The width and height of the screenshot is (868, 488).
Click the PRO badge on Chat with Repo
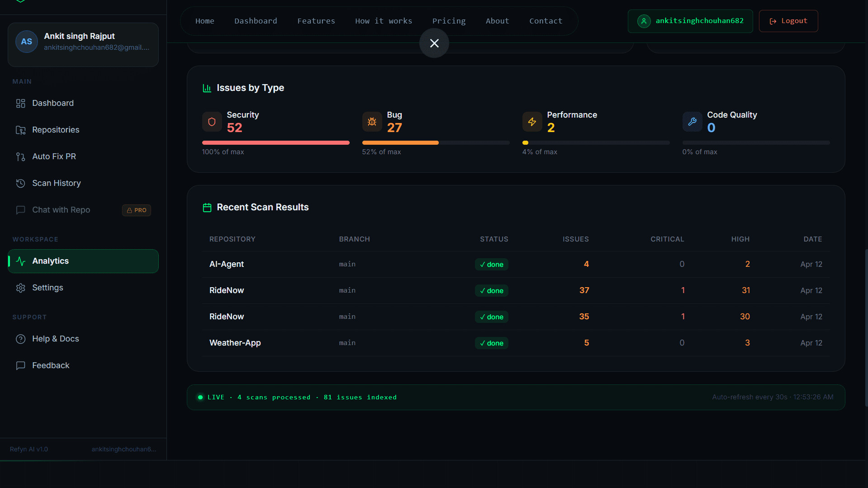(137, 210)
